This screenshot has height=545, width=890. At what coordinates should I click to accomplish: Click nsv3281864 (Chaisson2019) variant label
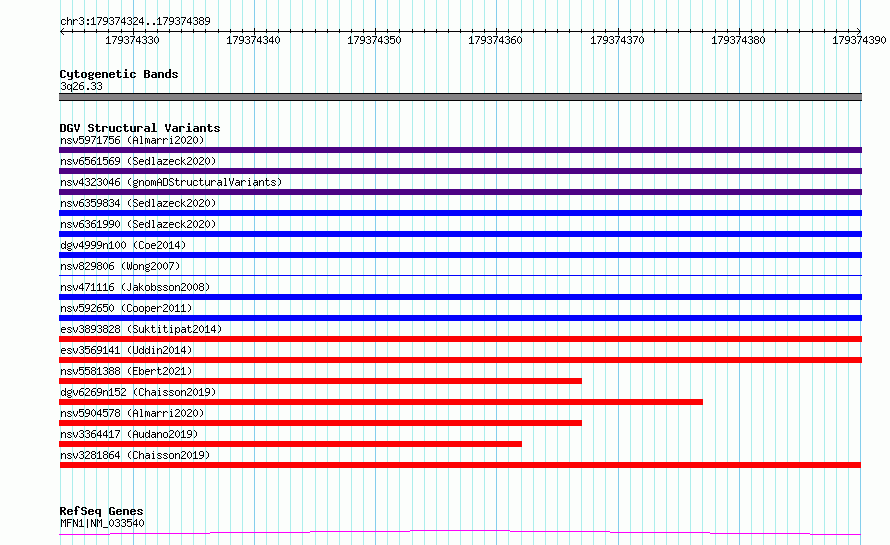click(x=135, y=455)
